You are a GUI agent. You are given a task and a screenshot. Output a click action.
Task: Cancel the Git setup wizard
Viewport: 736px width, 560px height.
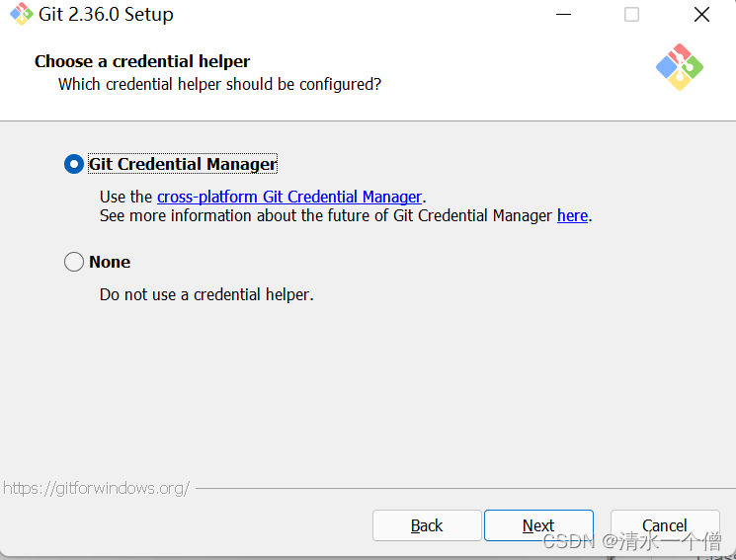pyautogui.click(x=665, y=525)
